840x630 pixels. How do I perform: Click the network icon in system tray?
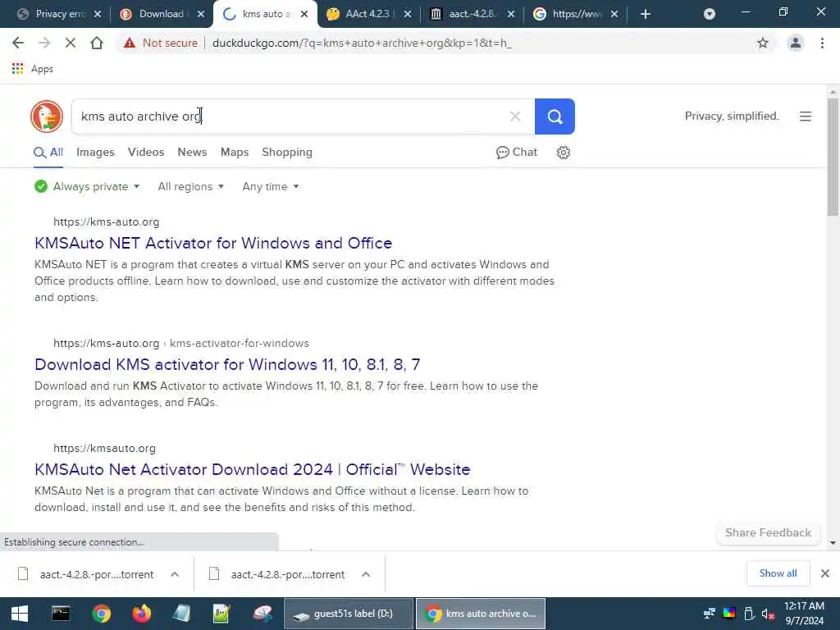[x=710, y=614]
